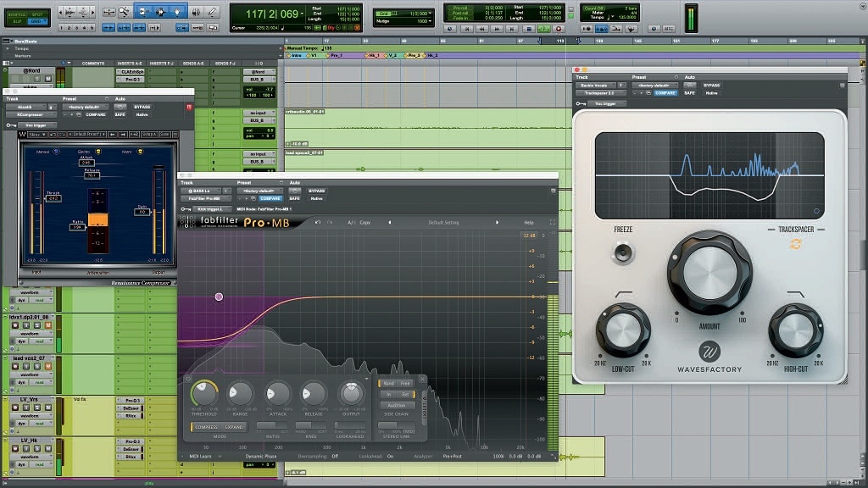Toggle BYPASS on the FabFilter Pro-MB window
The image size is (868, 488).
coord(317,191)
